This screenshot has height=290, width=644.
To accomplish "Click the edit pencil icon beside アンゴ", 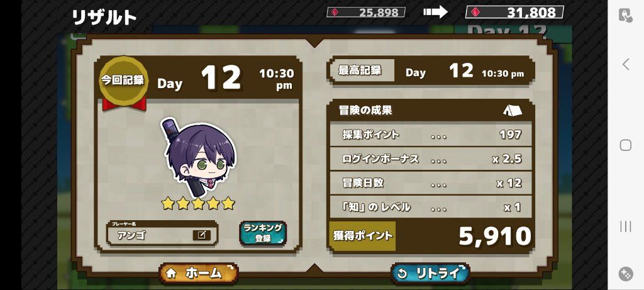I will 202,235.
